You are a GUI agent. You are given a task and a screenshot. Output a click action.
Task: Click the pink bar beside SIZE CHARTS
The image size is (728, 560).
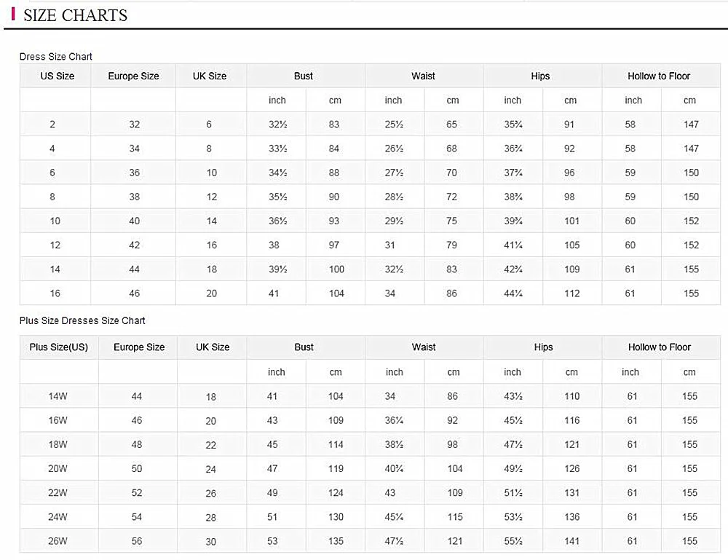[14, 14]
